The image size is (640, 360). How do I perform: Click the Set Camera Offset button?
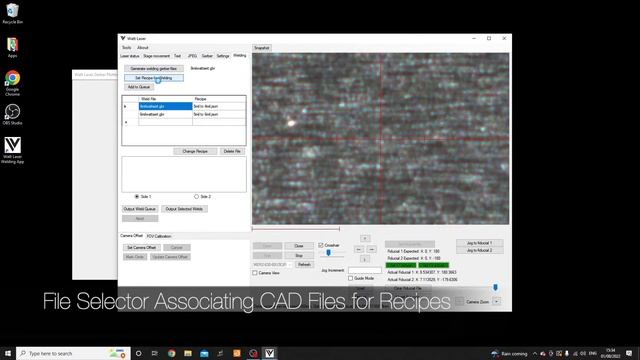141,248
